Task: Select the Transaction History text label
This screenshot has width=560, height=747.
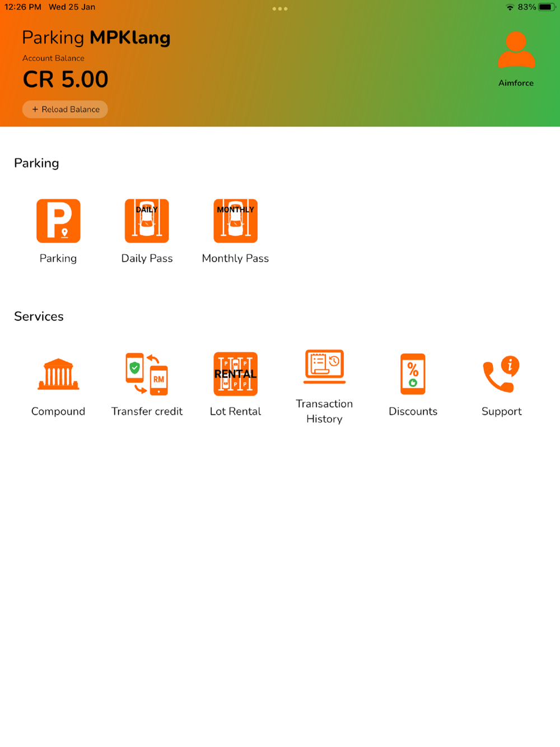Action: pos(324,411)
